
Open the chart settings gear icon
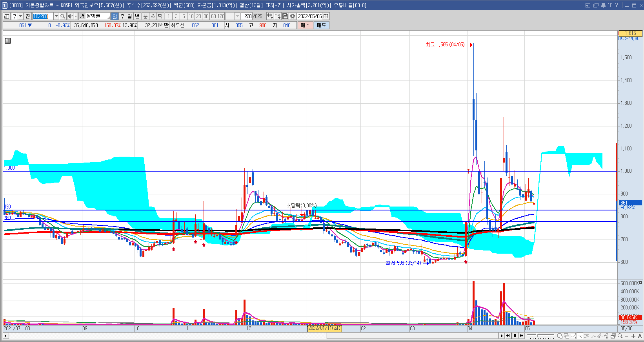293,16
